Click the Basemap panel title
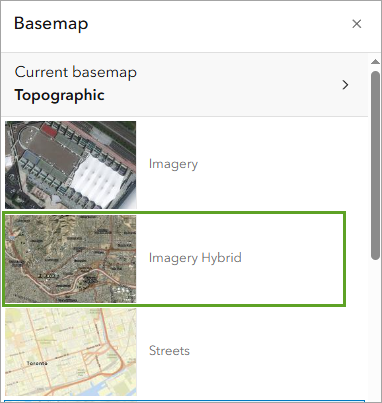This screenshot has height=403, width=382. [51, 24]
